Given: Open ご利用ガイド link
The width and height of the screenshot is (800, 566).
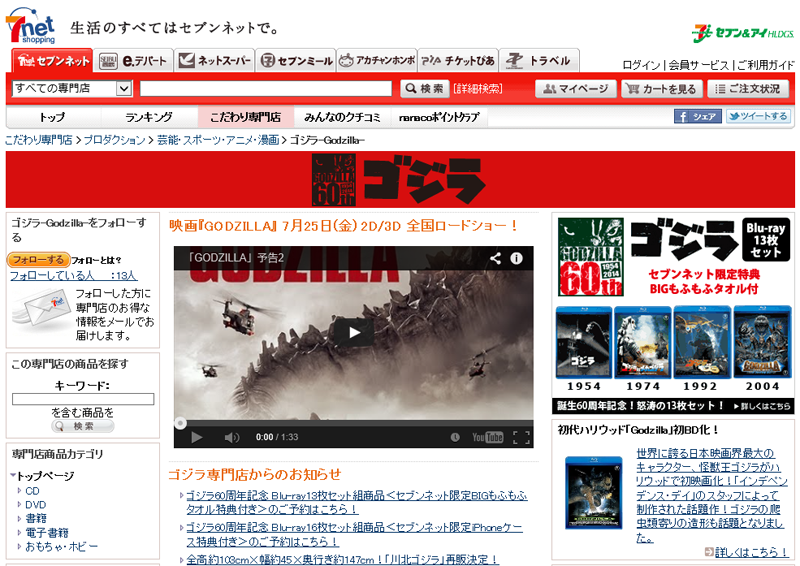Looking at the screenshot, I should (766, 65).
